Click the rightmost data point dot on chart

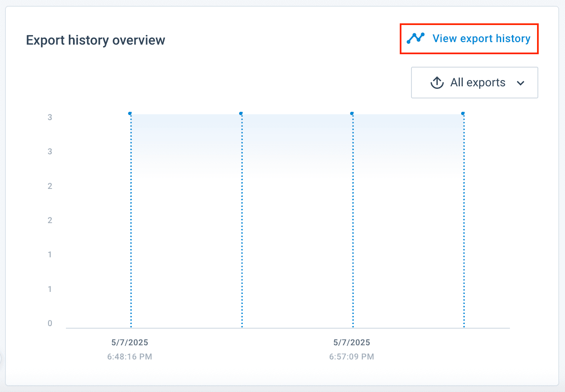point(463,113)
